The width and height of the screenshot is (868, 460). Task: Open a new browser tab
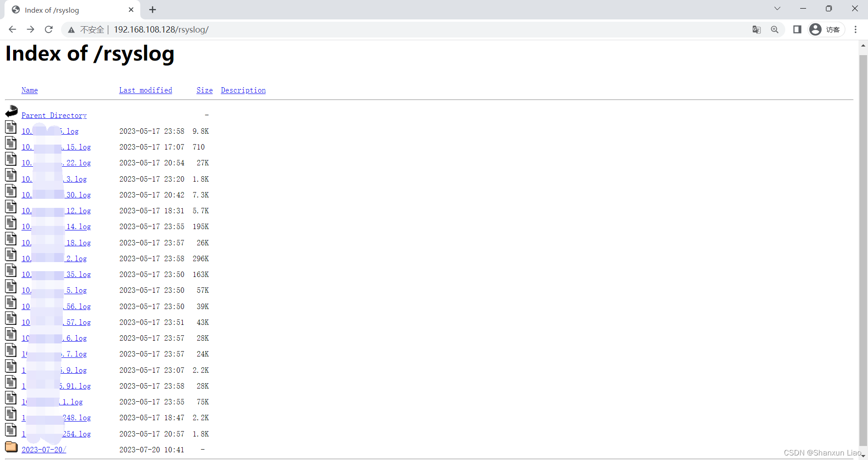152,9
